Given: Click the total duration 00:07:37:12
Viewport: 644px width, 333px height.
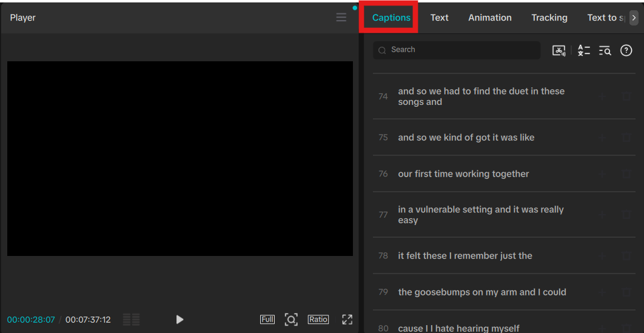Looking at the screenshot, I should 88,320.
